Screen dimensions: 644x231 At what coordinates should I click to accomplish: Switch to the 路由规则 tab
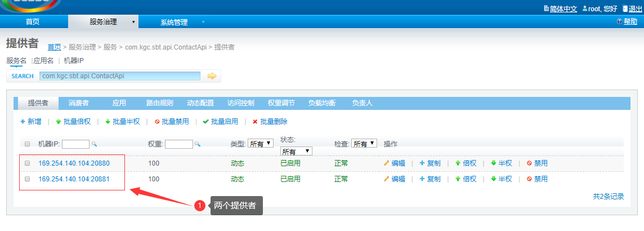click(160, 103)
